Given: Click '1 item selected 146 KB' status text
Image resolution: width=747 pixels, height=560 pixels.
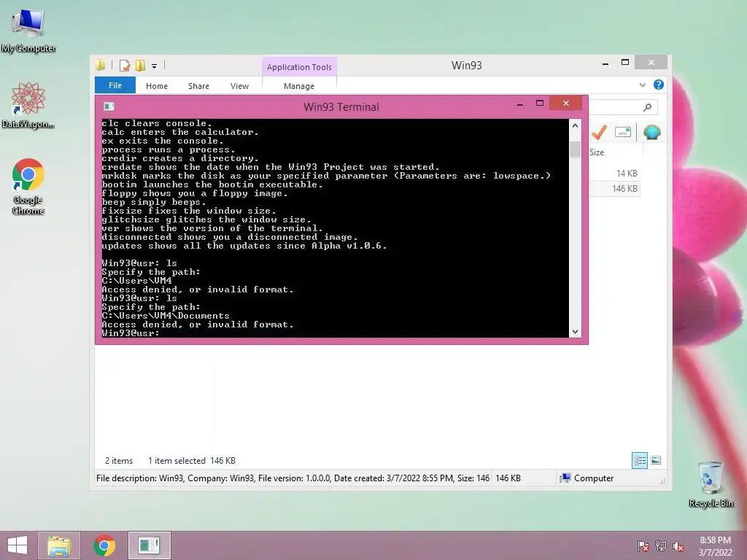Looking at the screenshot, I should (x=192, y=461).
